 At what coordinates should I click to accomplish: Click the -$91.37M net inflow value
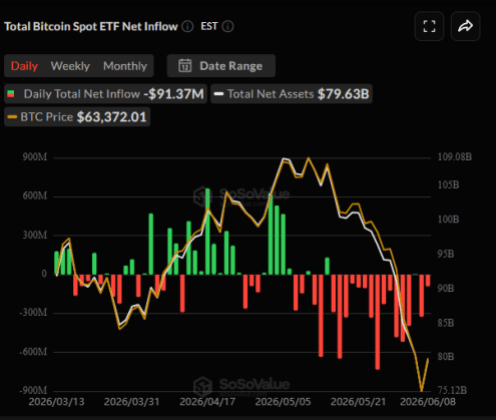point(174,94)
